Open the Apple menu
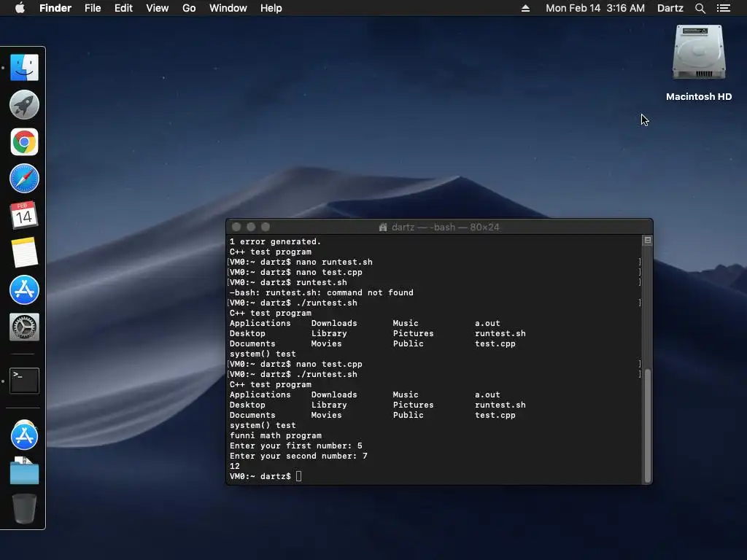The width and height of the screenshot is (747, 560). click(x=20, y=8)
